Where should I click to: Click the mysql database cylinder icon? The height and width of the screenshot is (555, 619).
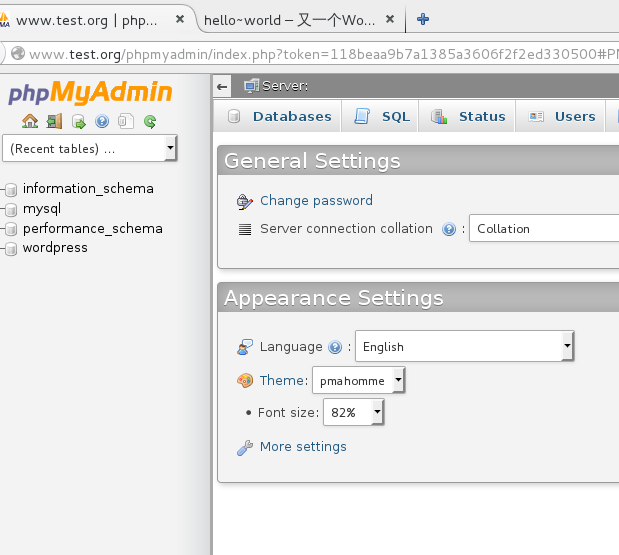pyautogui.click(x=11, y=209)
